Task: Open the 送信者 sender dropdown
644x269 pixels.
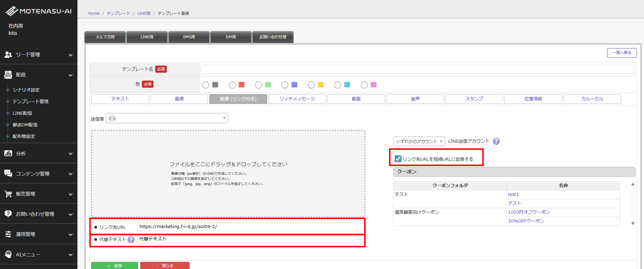Action: (x=167, y=118)
